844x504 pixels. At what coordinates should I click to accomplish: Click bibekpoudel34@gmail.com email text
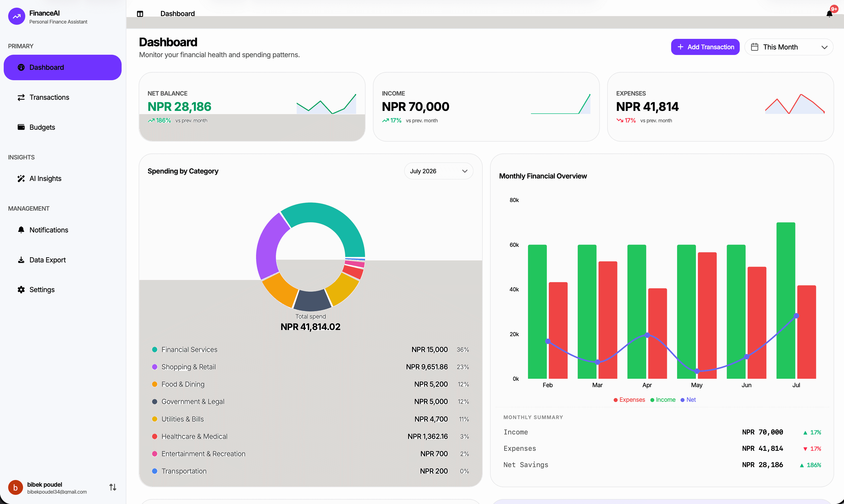pyautogui.click(x=57, y=492)
